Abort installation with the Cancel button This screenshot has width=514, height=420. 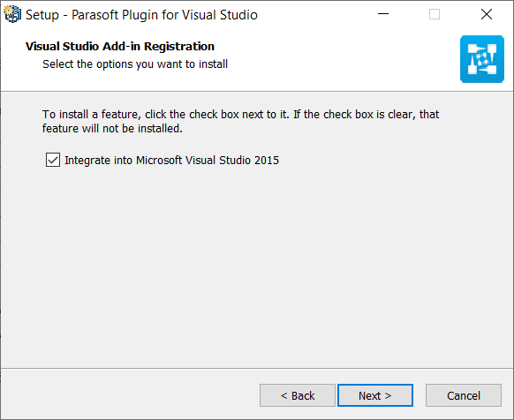464,395
